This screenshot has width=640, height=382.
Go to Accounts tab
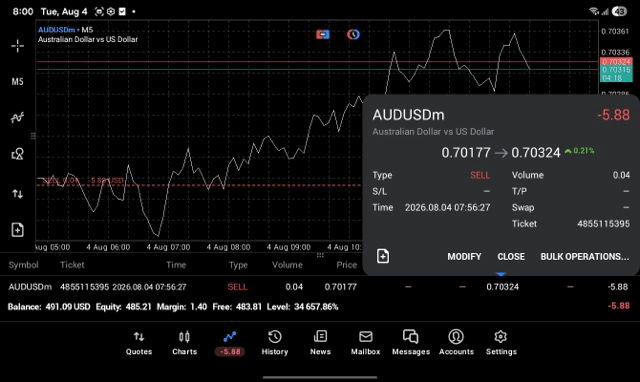(x=456, y=343)
